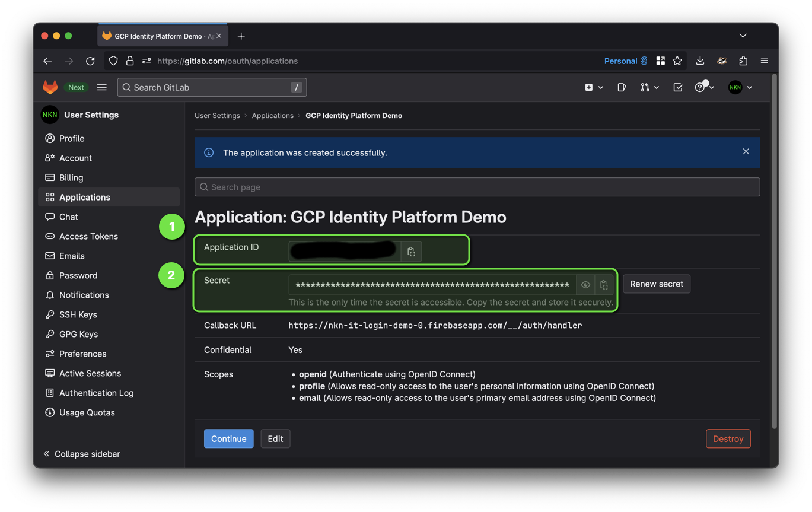Screen dimensions: 812x512
Task: Open the To-Do list checkmark icon
Action: coord(678,87)
